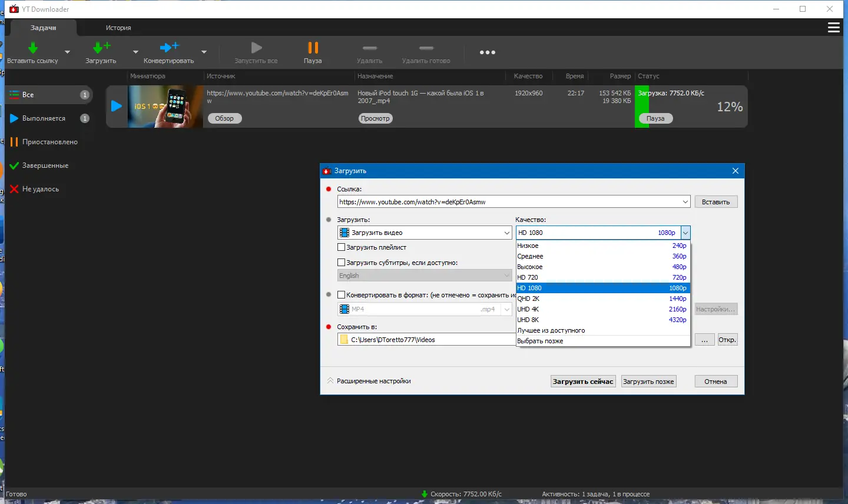Click the Download later button
The image size is (848, 504).
tap(648, 382)
